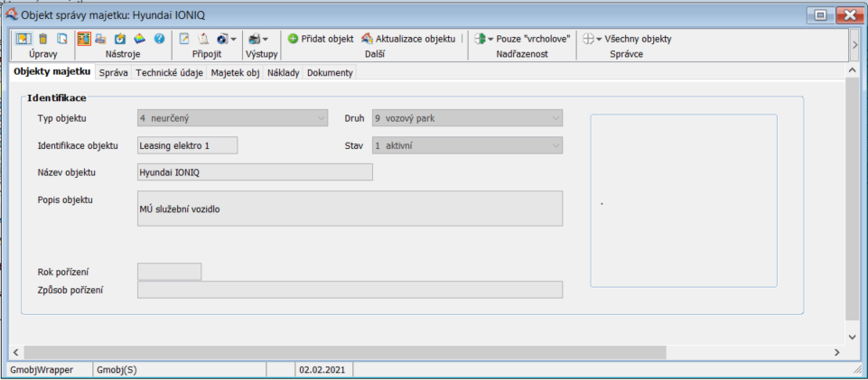The width and height of the screenshot is (868, 380).
Task: Click the horizontal scrollbar right arrow
Action: tap(838, 351)
